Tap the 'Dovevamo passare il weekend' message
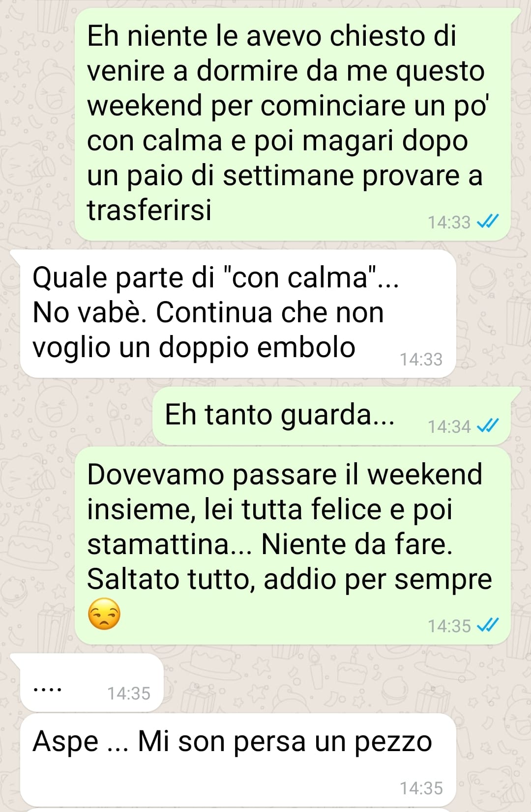531x812 pixels. pos(293,545)
